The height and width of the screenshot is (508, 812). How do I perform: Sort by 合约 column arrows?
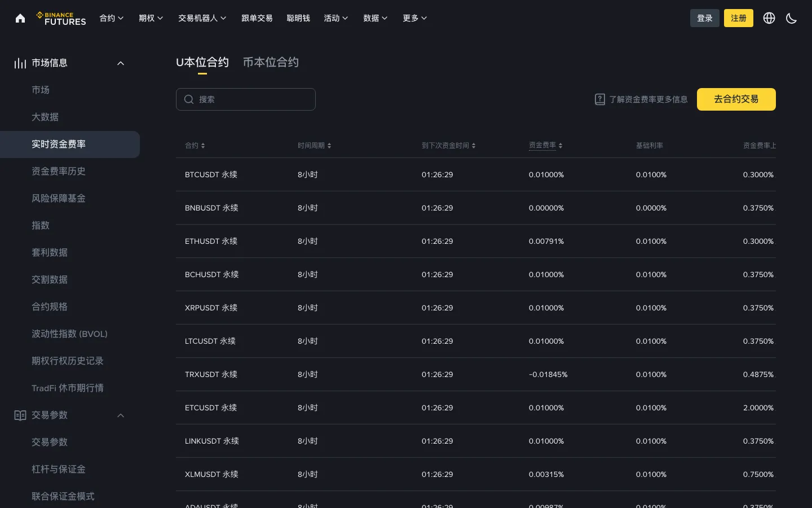[x=203, y=146]
